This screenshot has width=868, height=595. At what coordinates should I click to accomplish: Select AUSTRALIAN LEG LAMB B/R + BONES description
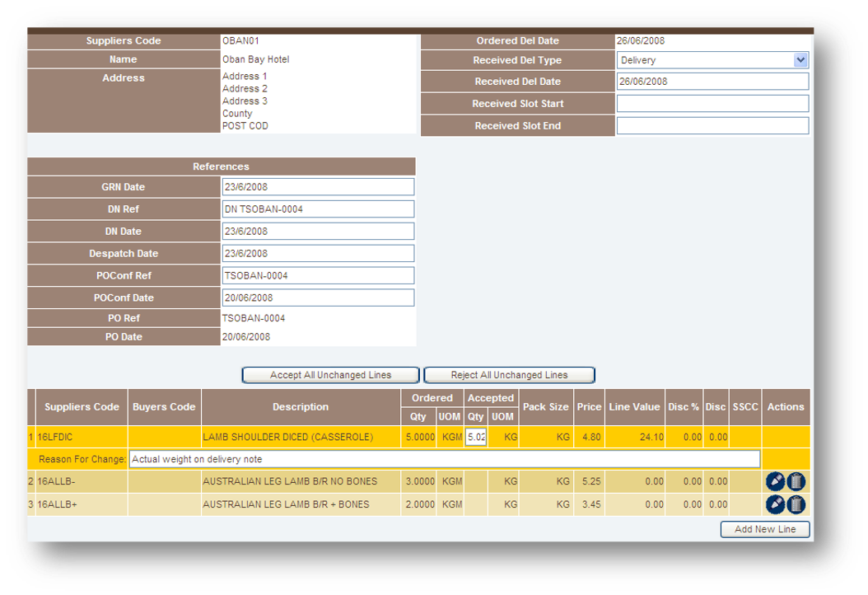click(x=286, y=504)
